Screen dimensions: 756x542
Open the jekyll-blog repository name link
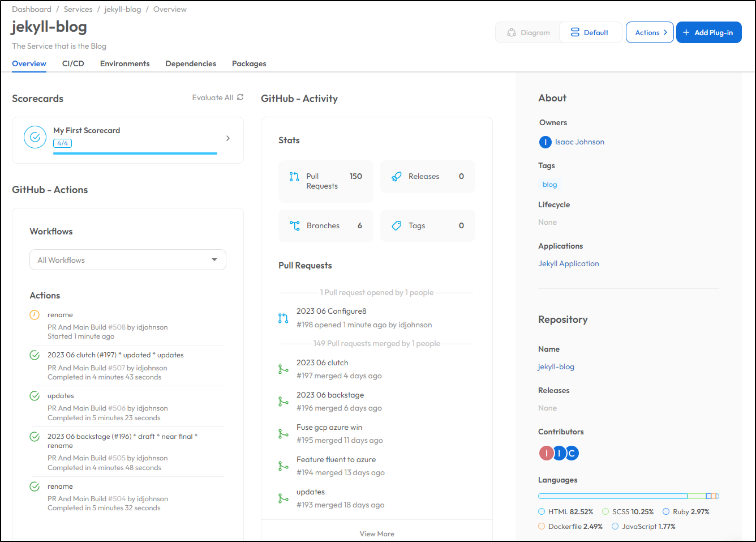pos(556,367)
